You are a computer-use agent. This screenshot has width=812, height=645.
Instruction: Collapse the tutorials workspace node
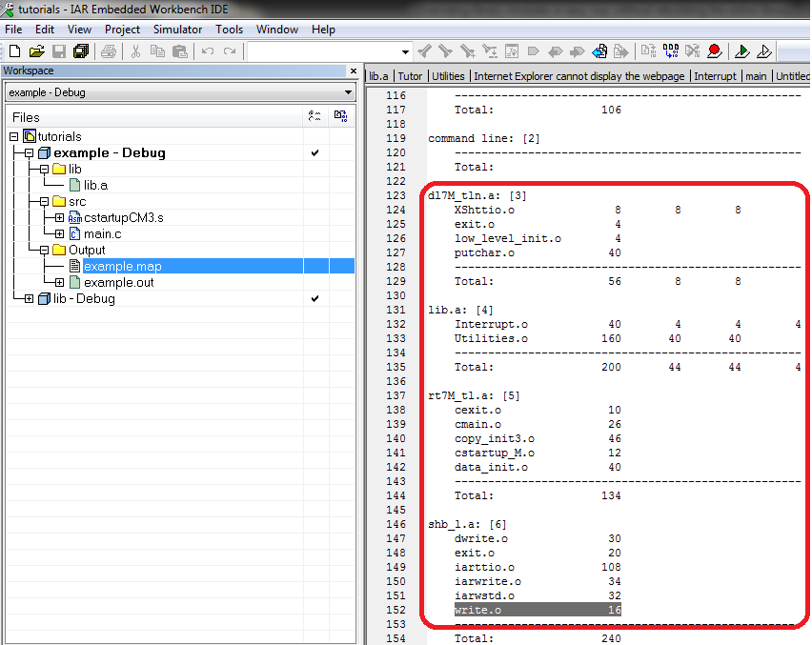pos(14,136)
